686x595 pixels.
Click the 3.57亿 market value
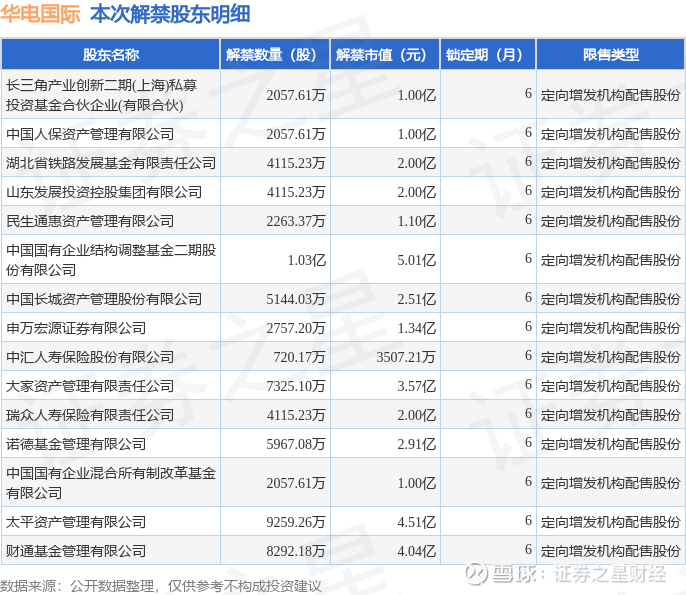coord(416,386)
